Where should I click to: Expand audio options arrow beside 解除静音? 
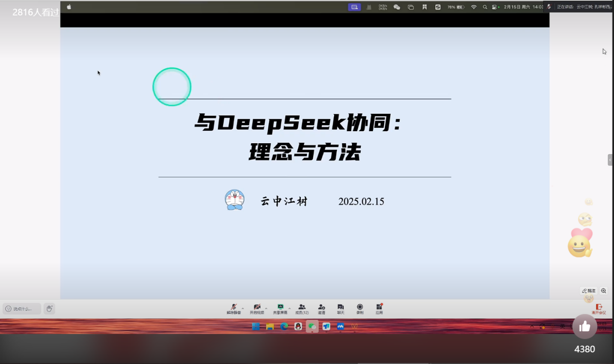243,308
